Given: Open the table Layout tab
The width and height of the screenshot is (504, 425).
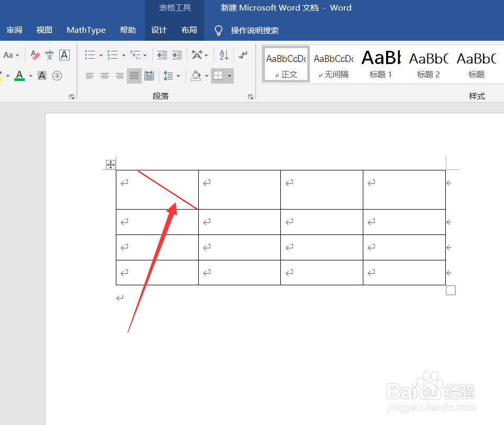Looking at the screenshot, I should 189,30.
